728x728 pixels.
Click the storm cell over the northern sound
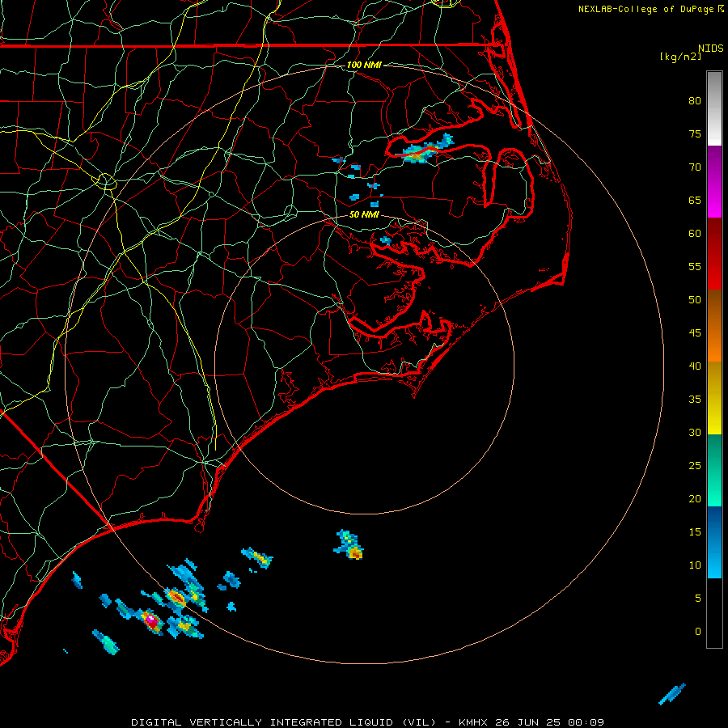coord(423,150)
